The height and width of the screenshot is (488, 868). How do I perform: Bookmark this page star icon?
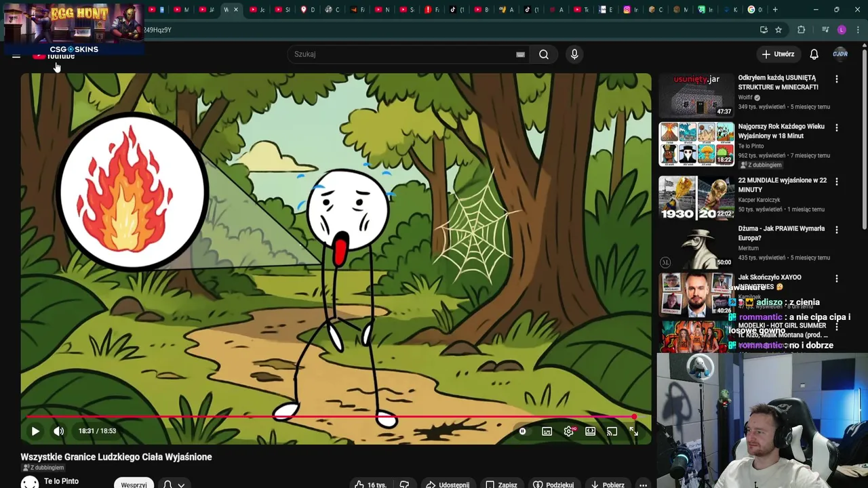(778, 30)
